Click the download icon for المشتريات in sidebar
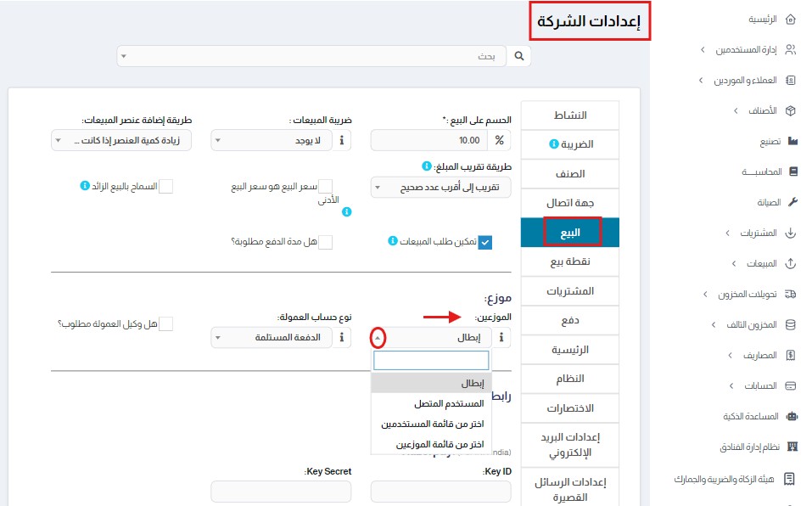The height and width of the screenshot is (506, 812). (790, 233)
